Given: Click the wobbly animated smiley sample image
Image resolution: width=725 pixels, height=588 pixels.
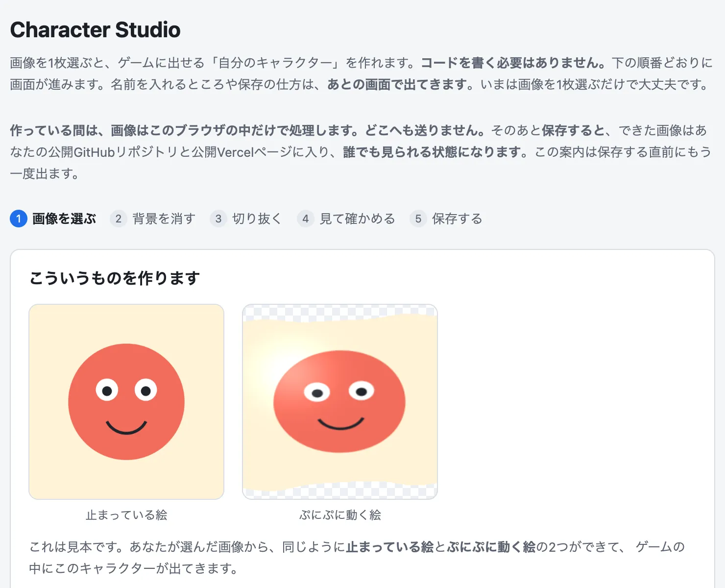Looking at the screenshot, I should [340, 402].
